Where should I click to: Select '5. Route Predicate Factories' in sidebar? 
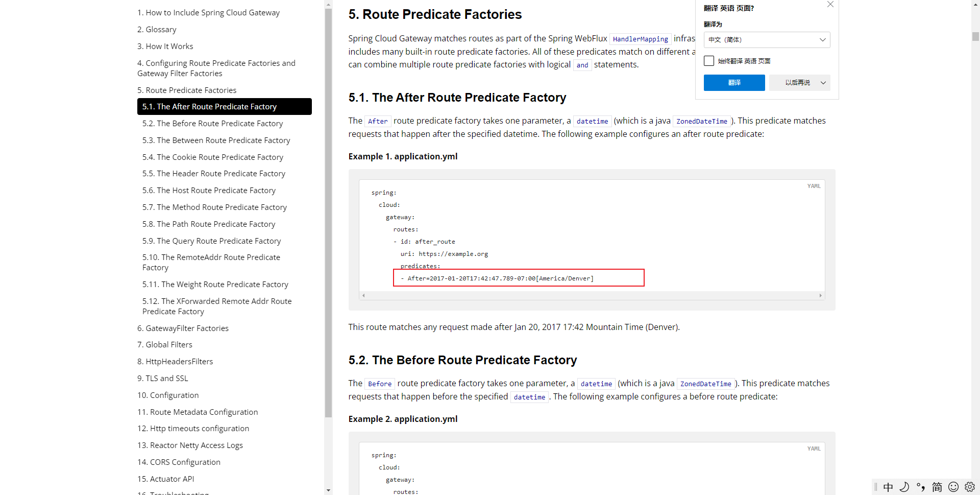pyautogui.click(x=187, y=90)
